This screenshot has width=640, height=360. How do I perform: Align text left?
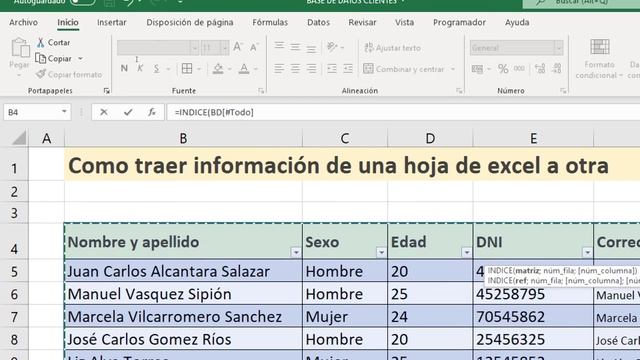click(279, 69)
